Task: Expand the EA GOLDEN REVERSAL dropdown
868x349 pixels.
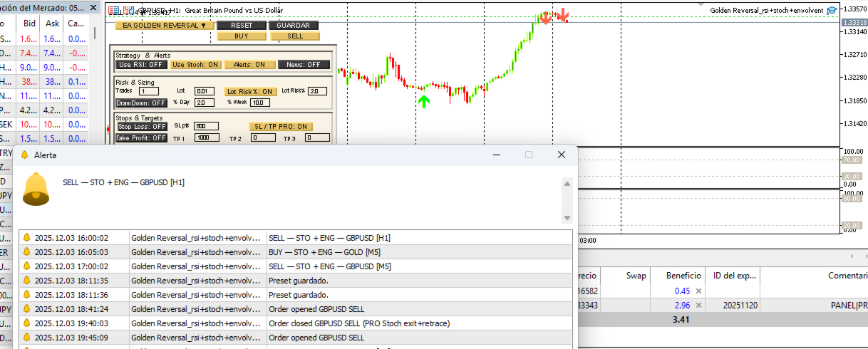Action: click(165, 25)
